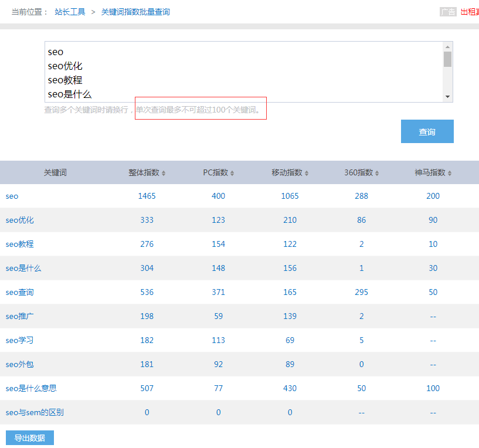Sort by PC指数 column arrows
This screenshot has height=448, width=479.
tap(232, 173)
